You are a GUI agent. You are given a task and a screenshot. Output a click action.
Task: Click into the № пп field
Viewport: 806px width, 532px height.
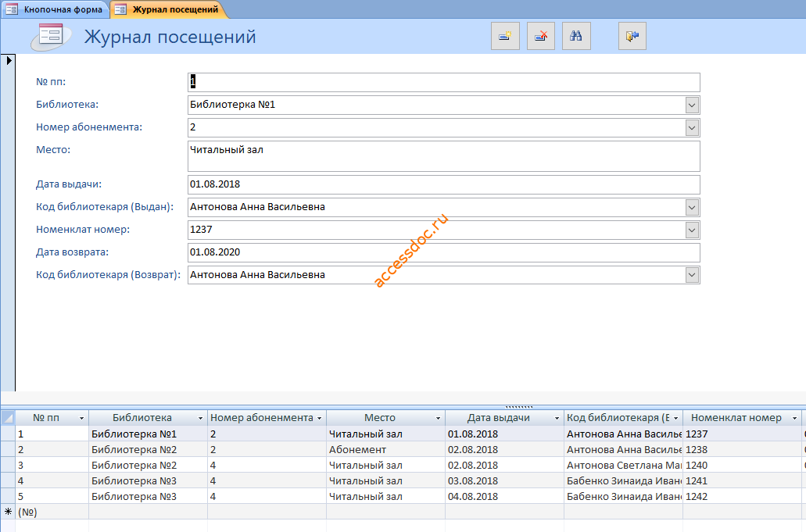click(x=443, y=82)
